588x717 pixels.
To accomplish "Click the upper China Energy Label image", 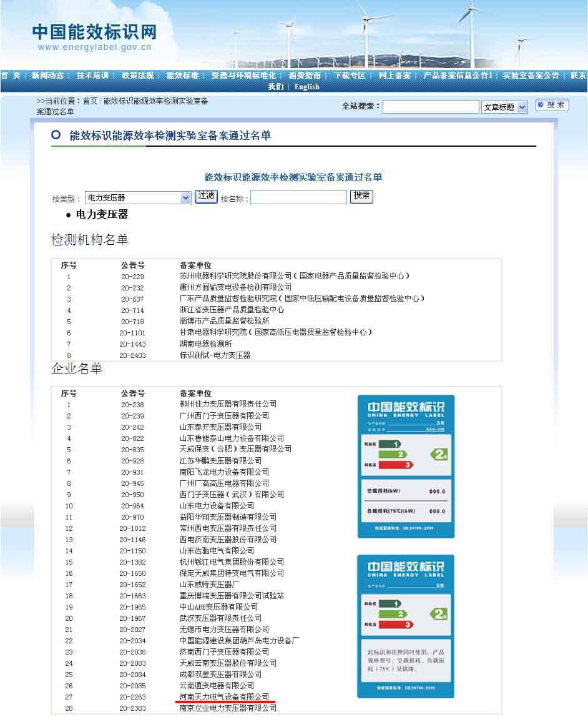I will tap(406, 467).
